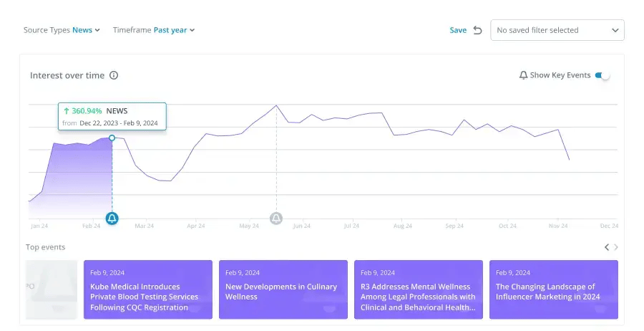This screenshot has width=644, height=331.
Task: Click the faded thumbnail card at left of Top events
Action: 52,289
